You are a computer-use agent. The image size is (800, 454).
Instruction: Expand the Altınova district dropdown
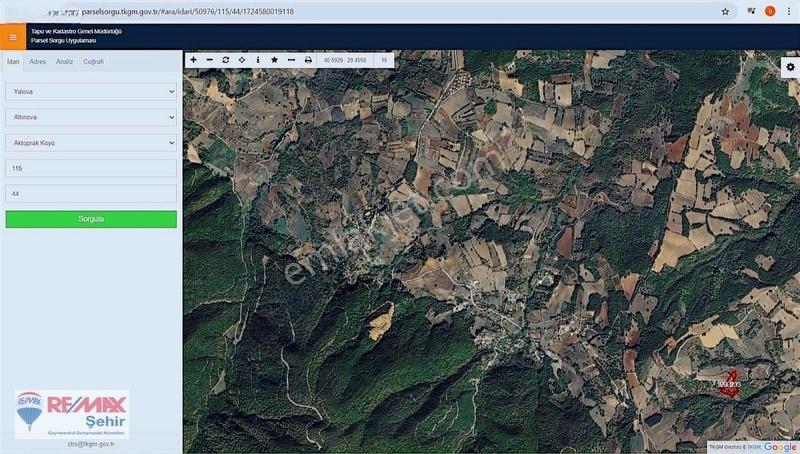click(91, 117)
